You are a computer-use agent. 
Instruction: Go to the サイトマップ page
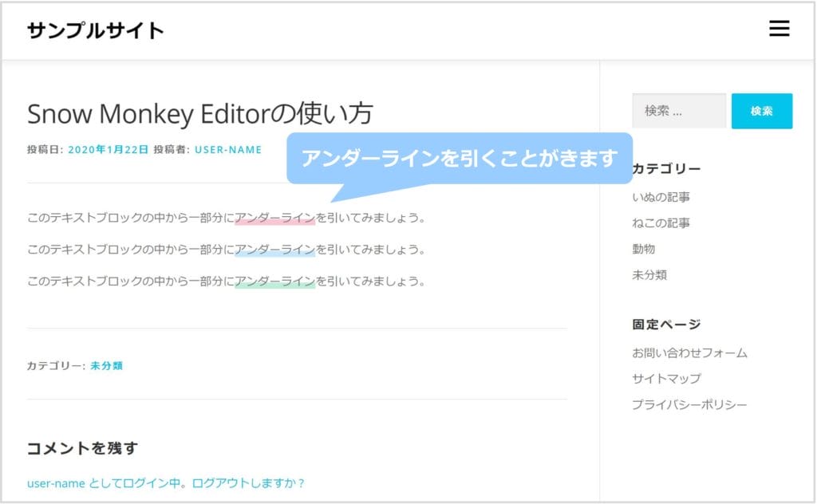point(666,379)
